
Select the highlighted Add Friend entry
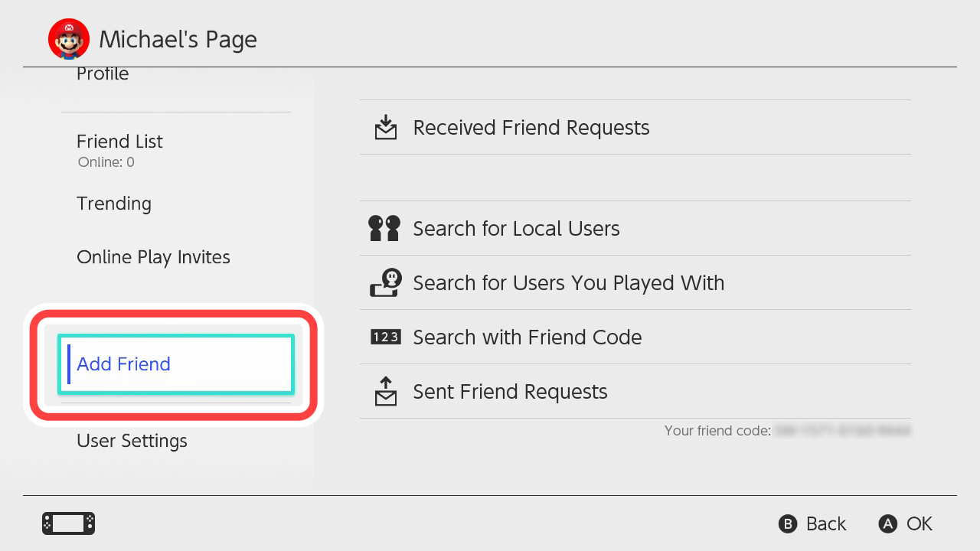pos(122,364)
